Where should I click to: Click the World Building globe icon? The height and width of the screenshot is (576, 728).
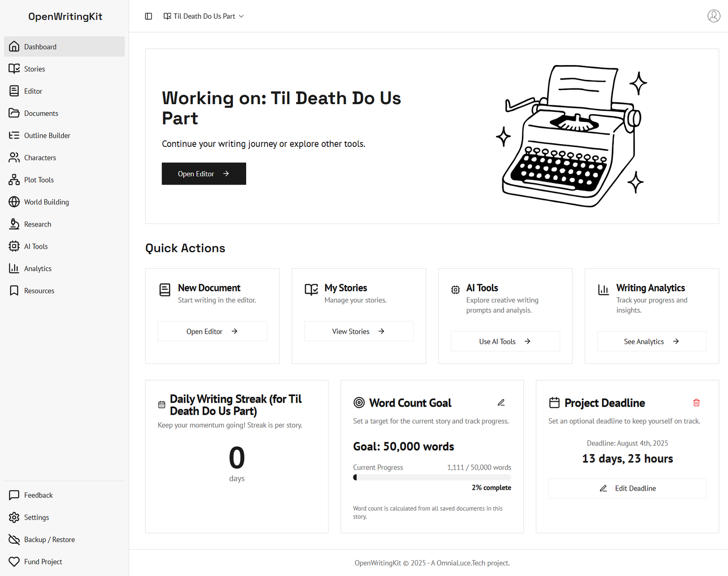[x=14, y=202]
